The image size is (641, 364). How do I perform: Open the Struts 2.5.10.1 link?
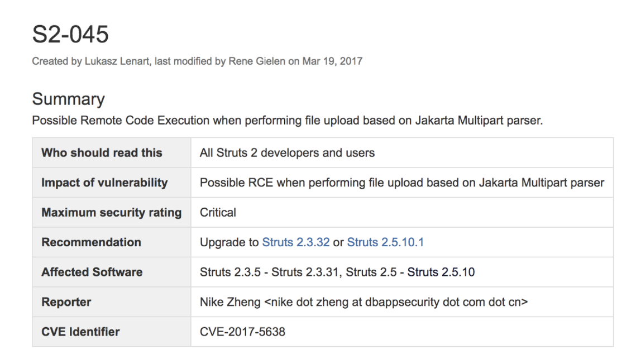(x=385, y=242)
